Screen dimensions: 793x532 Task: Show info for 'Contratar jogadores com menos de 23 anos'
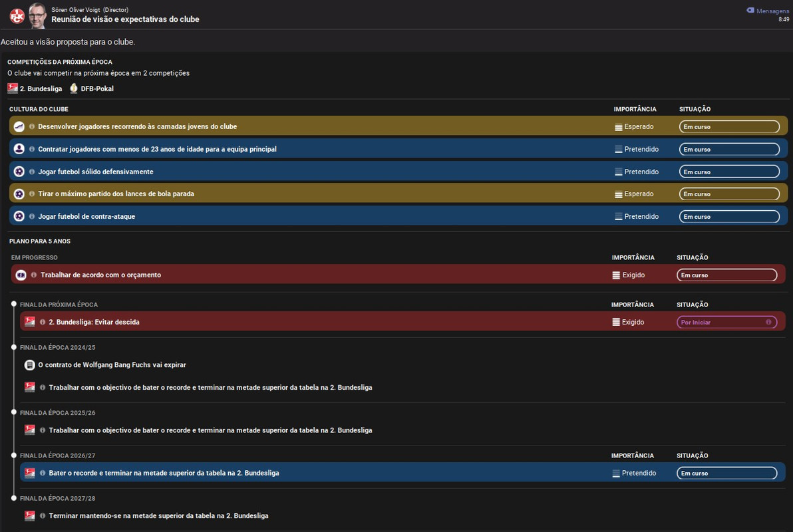pyautogui.click(x=32, y=149)
